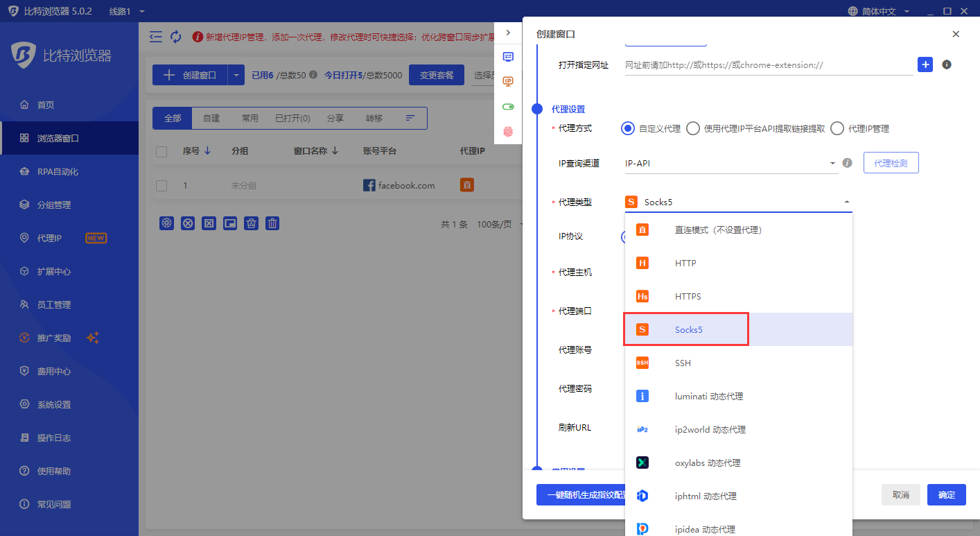Collapse the 代理类型 Socks5 dropdown
980x536 pixels.
pyautogui.click(x=846, y=201)
